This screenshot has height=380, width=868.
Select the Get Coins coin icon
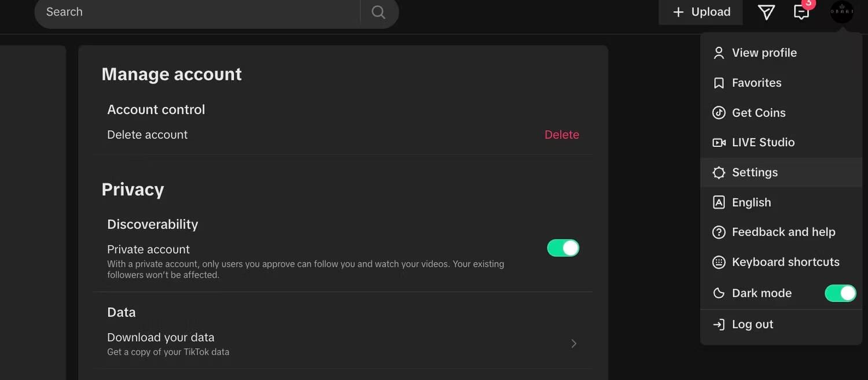(718, 112)
